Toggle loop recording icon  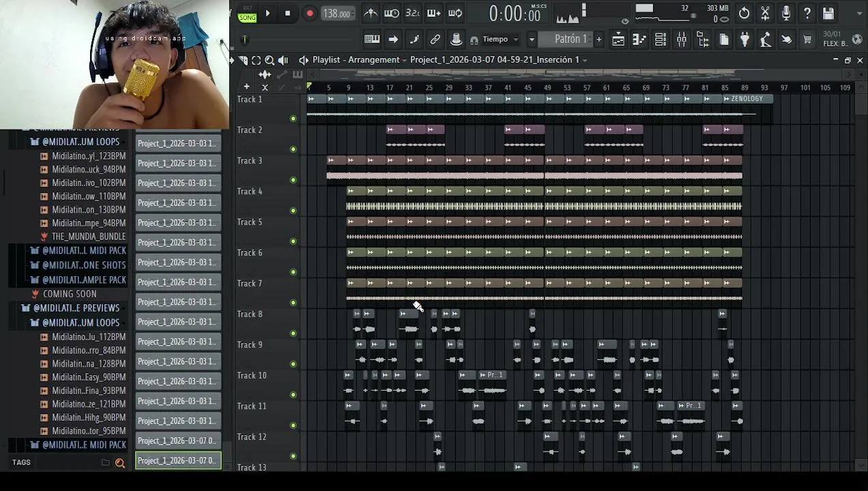point(455,13)
